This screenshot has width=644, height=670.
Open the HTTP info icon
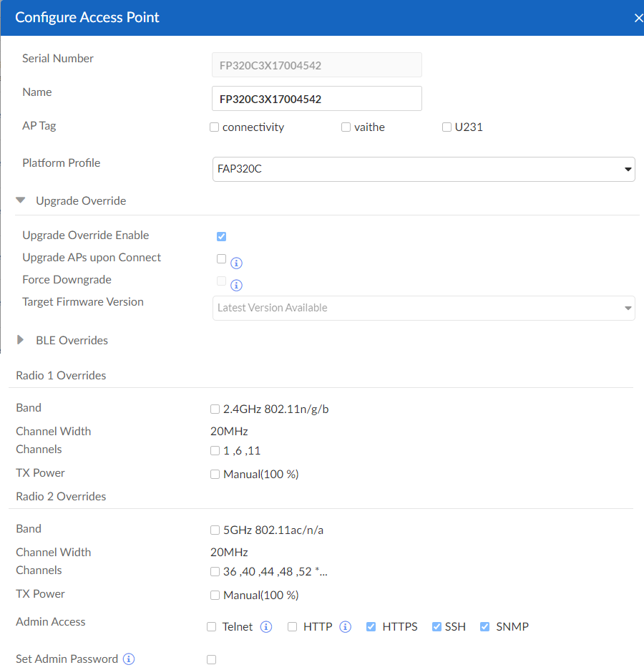tap(345, 626)
